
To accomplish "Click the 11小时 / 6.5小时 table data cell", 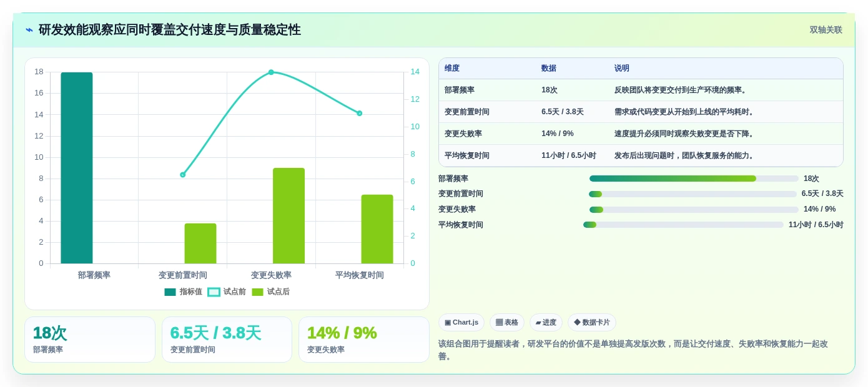I will [572, 156].
